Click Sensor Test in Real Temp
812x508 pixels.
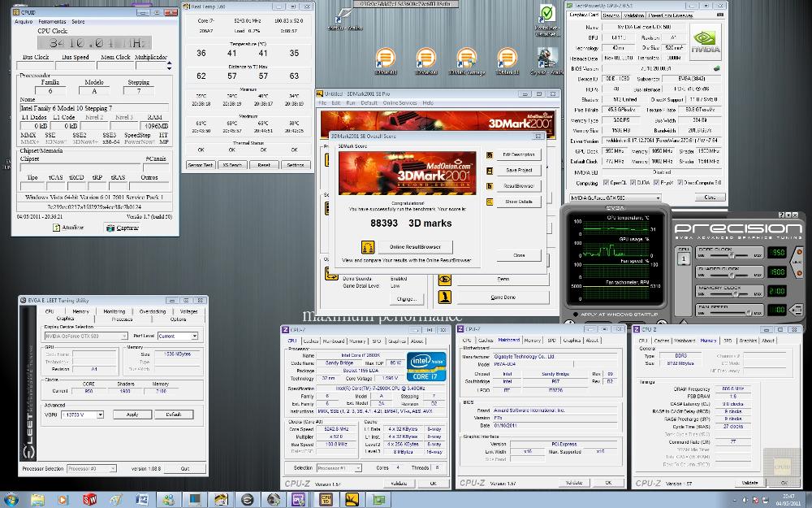[x=201, y=165]
